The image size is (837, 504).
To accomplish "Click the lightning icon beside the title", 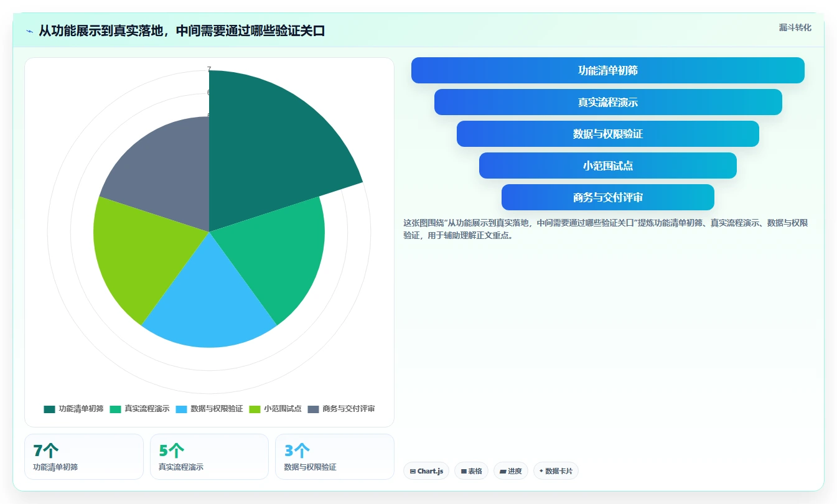I will pos(30,31).
